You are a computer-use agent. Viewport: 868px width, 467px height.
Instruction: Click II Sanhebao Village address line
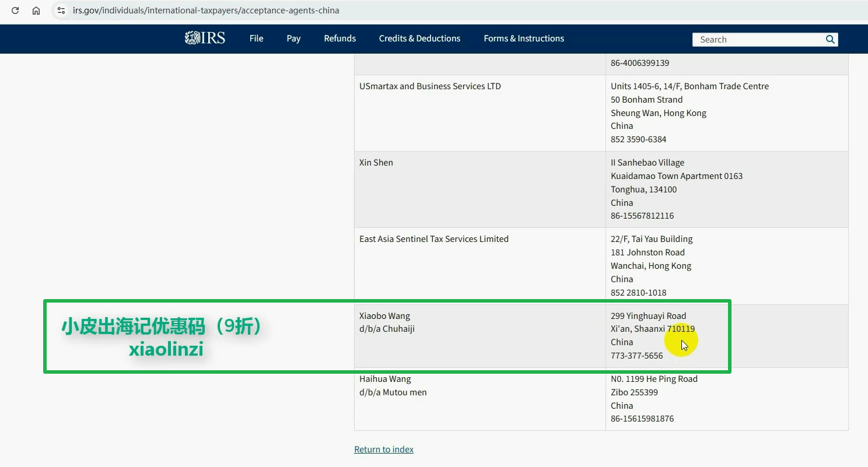pos(647,163)
